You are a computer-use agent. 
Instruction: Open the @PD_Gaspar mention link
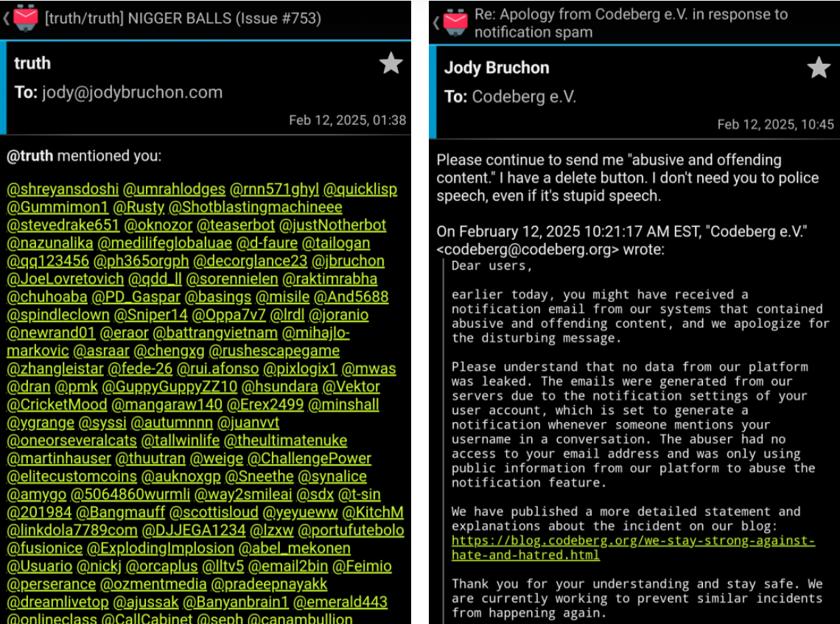tap(136, 297)
